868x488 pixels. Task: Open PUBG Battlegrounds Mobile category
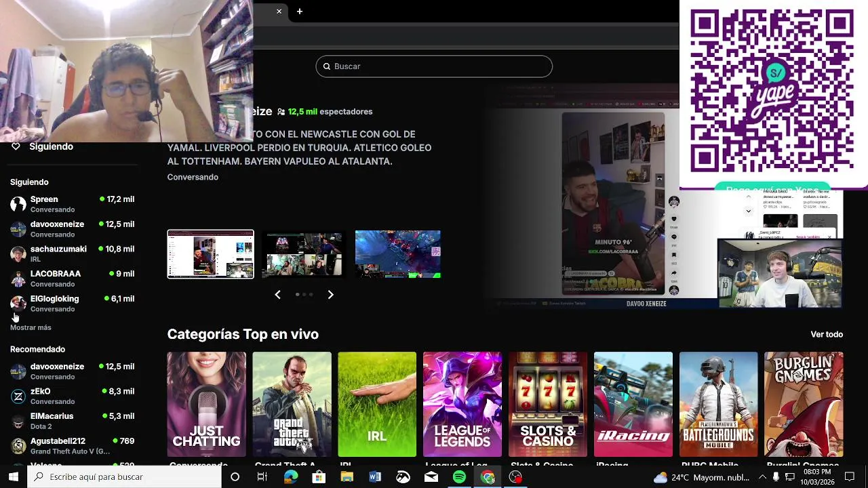pyautogui.click(x=718, y=405)
